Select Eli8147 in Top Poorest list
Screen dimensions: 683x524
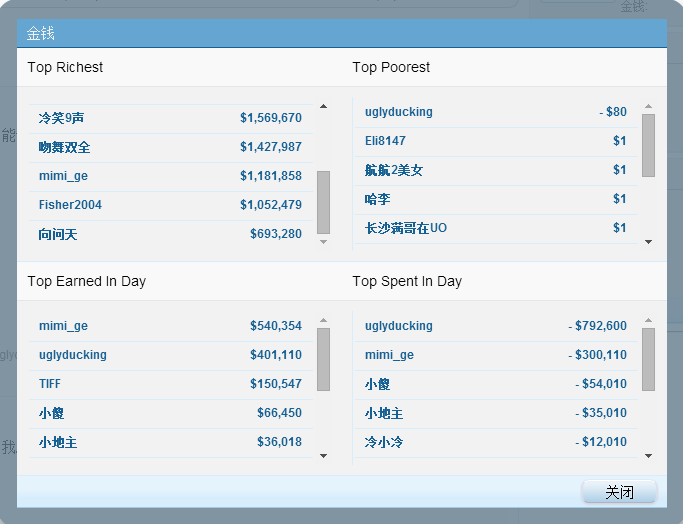[385, 141]
